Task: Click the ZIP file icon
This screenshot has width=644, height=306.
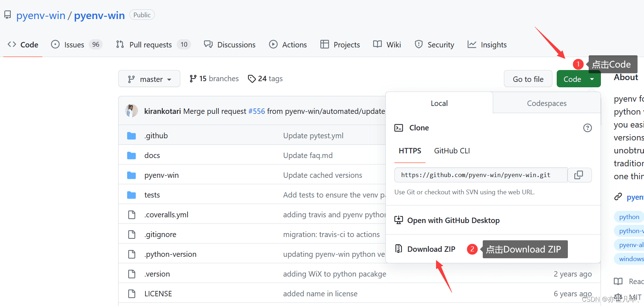Action: [x=399, y=249]
